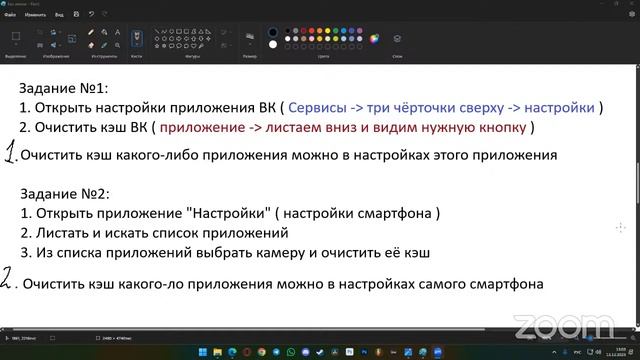The width and height of the screenshot is (640, 360).
Task: Click the Redo arrow
Action: [x=105, y=14]
